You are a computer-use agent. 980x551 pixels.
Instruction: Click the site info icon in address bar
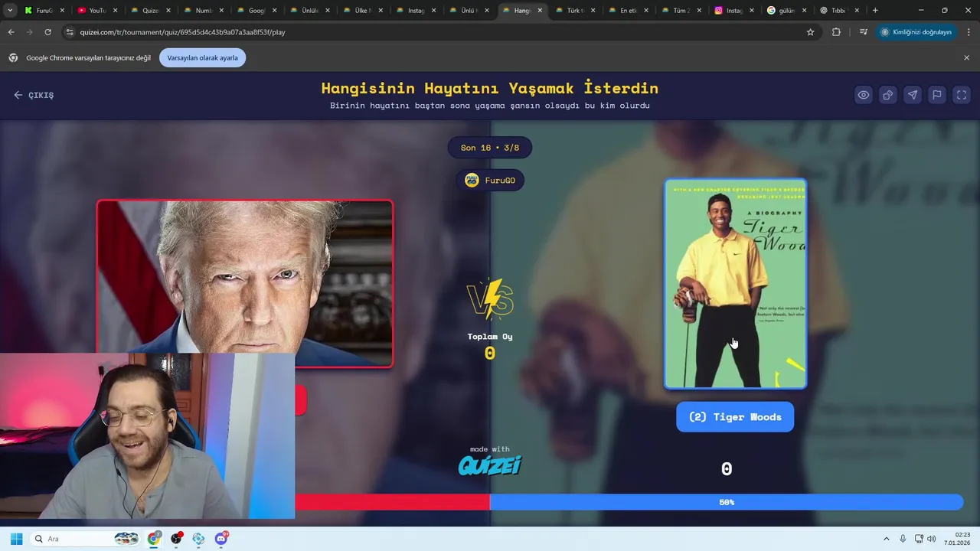[70, 32]
